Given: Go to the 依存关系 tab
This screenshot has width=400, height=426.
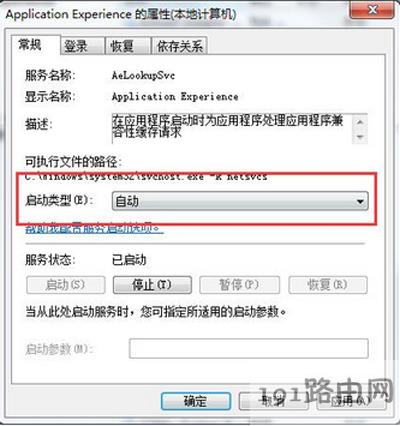Looking at the screenshot, I should pos(179,46).
